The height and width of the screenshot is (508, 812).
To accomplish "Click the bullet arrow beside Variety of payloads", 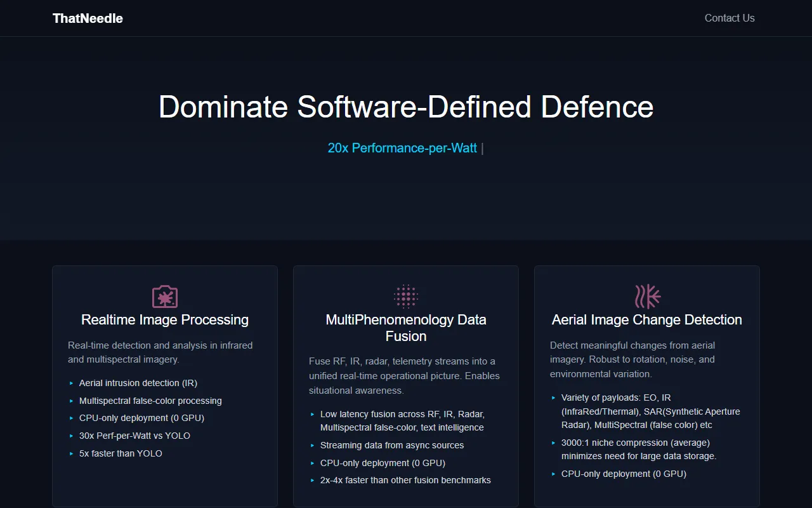I will pos(554,398).
